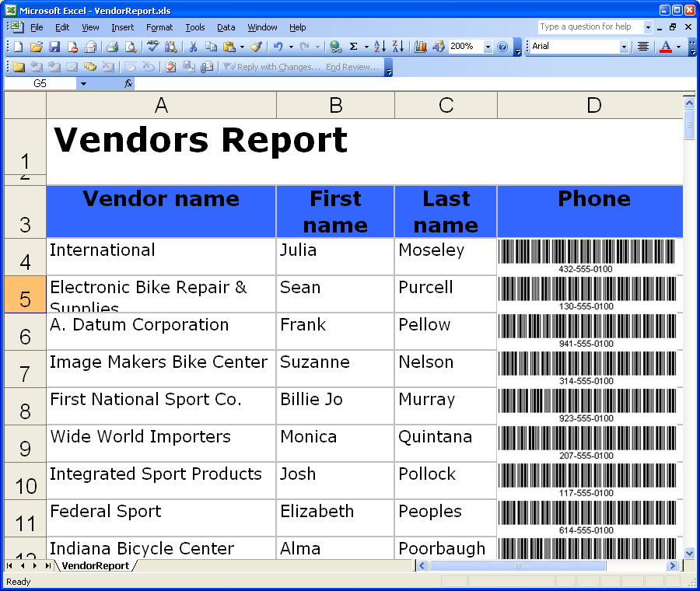Click the row 7 header
This screenshot has height=591, width=700.
tap(25, 369)
